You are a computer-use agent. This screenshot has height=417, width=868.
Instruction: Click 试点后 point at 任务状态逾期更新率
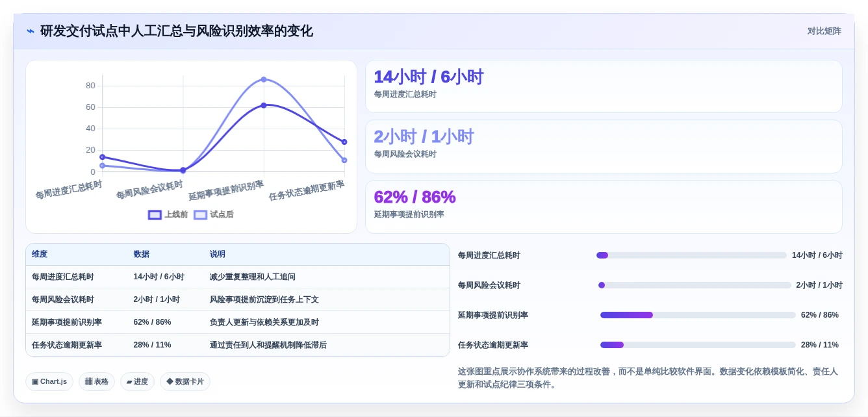pyautogui.click(x=344, y=160)
